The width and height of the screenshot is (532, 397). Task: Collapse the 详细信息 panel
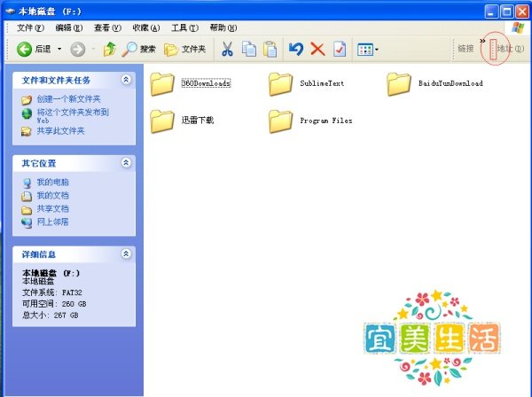tap(126, 253)
